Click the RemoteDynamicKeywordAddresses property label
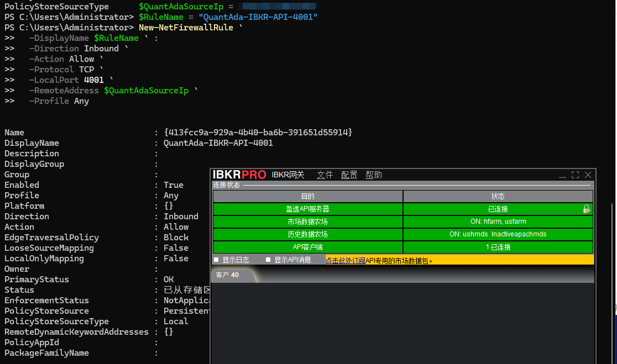Image resolution: width=617 pixels, height=364 pixels. tap(76, 332)
